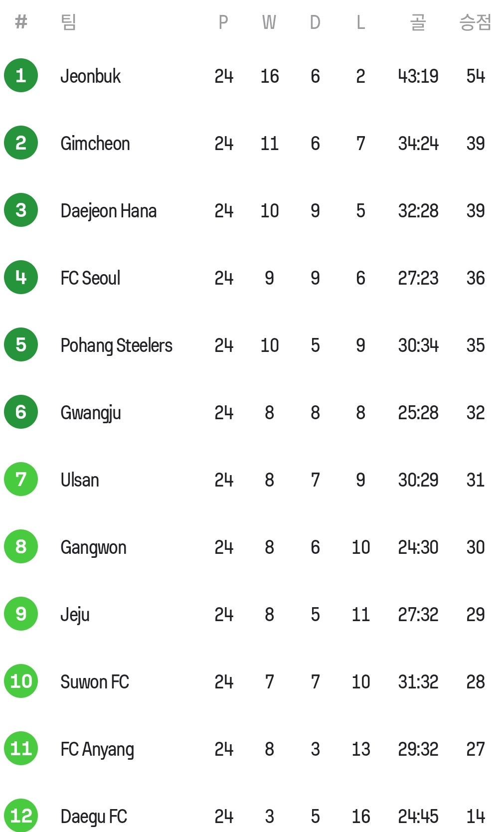Click the rank 4 position badge
The width and height of the screenshot is (504, 832).
pyautogui.click(x=21, y=277)
